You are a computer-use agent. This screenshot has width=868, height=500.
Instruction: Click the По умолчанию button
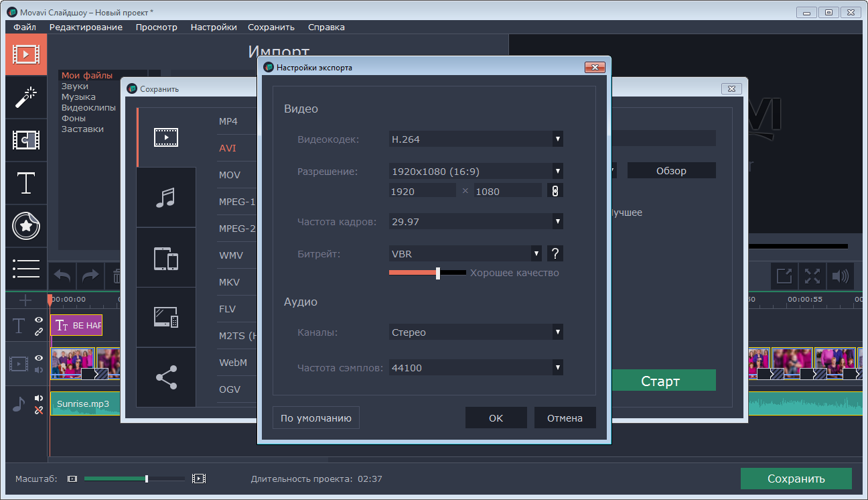[x=316, y=418]
